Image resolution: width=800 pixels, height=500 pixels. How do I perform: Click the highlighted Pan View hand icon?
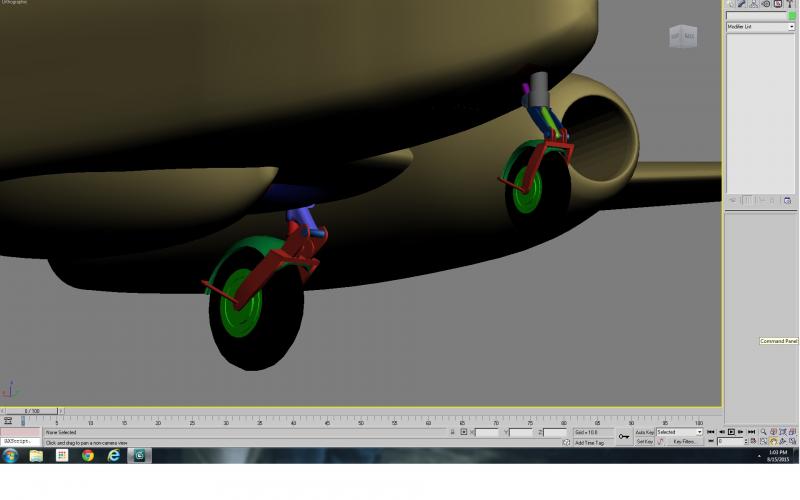pos(773,441)
